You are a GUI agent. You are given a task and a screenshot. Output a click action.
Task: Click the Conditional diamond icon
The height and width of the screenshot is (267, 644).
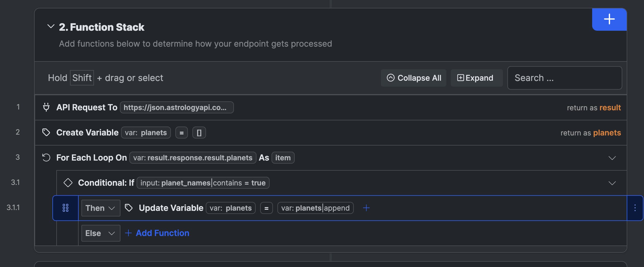coord(68,183)
